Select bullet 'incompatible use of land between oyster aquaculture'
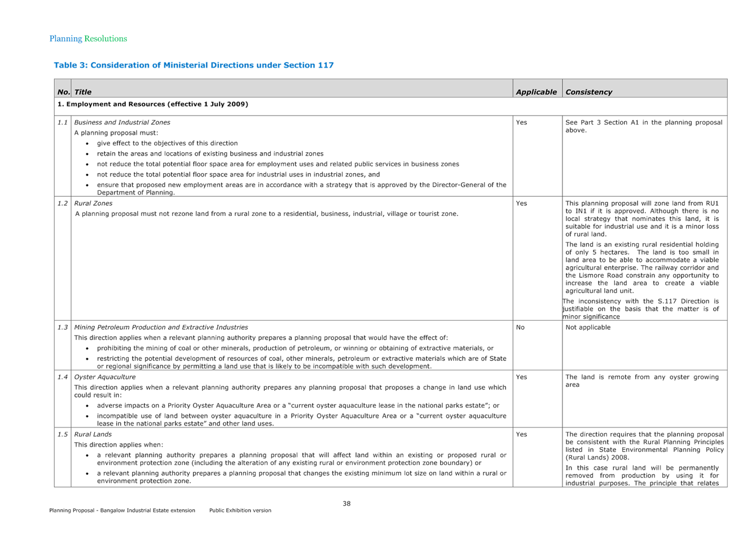This screenshot has height=534, width=756. point(301,420)
